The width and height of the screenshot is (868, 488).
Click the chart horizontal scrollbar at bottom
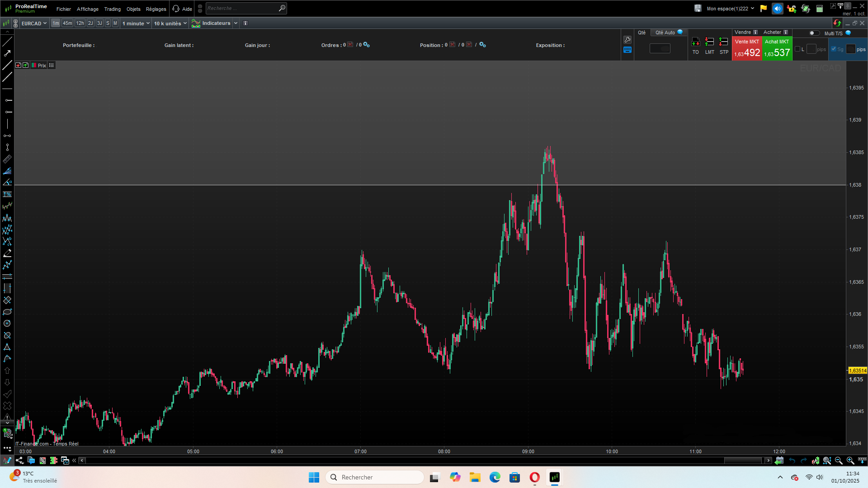[425, 460]
